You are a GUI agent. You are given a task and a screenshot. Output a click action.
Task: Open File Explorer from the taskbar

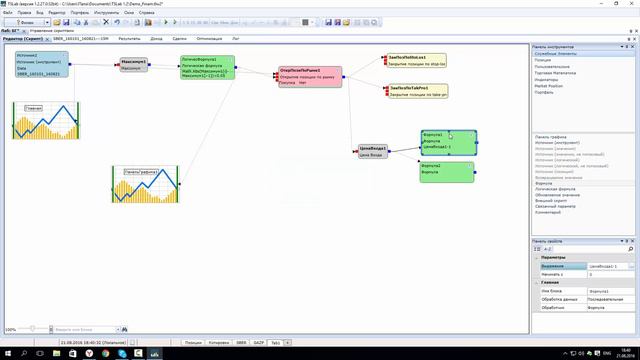pyautogui.click(x=57, y=353)
